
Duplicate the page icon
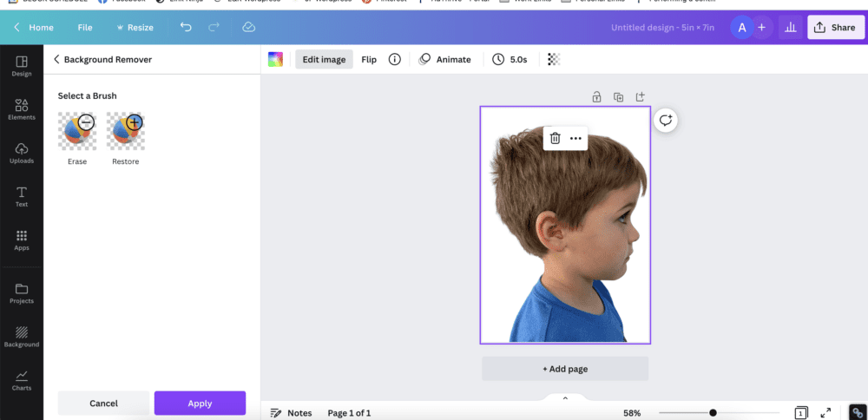(x=618, y=97)
